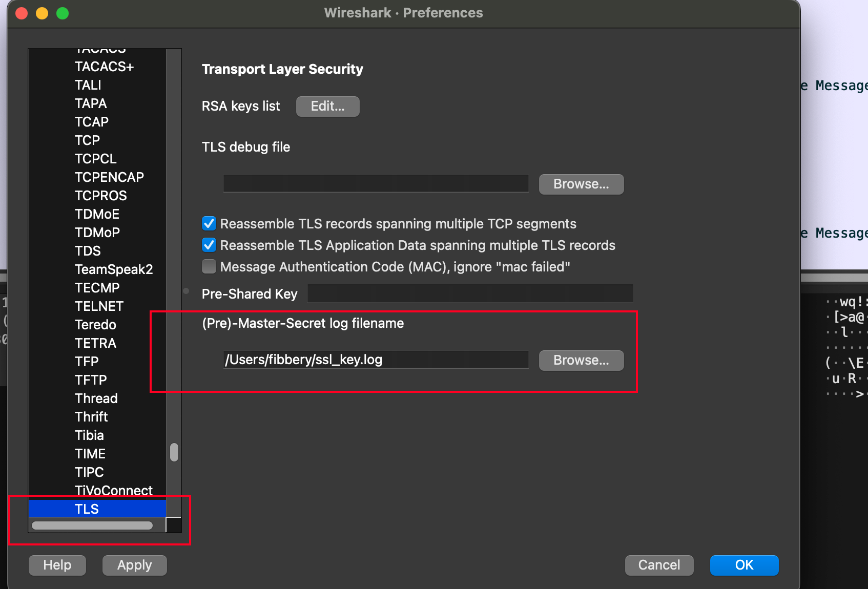Cancel the preferences dialog

coord(659,565)
